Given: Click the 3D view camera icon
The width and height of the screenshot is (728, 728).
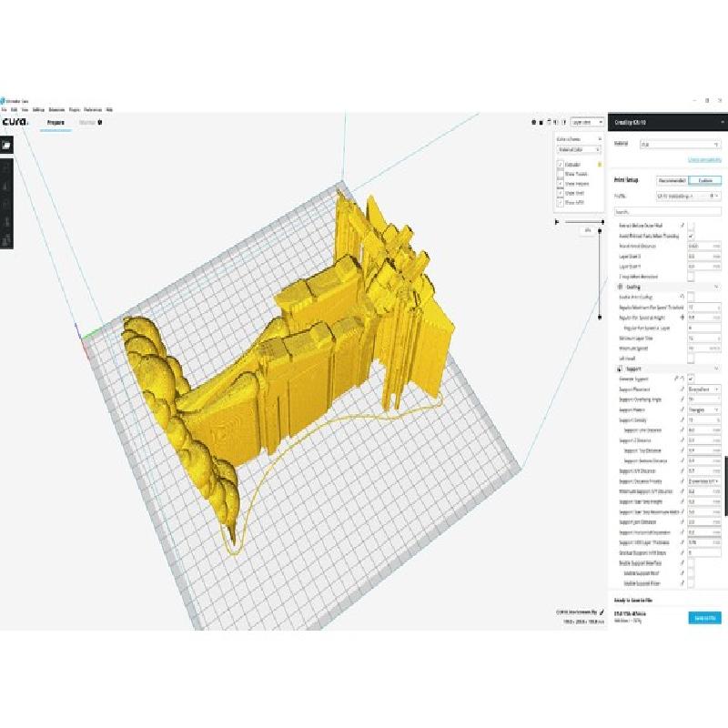Looking at the screenshot, I should (533, 123).
